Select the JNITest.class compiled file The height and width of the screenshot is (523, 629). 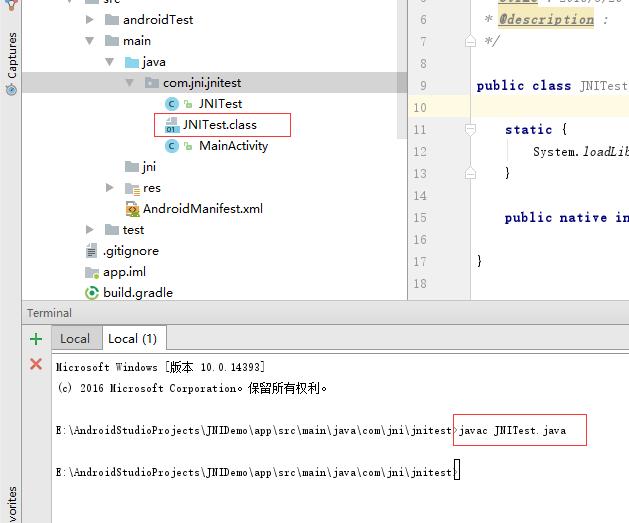tap(219, 125)
